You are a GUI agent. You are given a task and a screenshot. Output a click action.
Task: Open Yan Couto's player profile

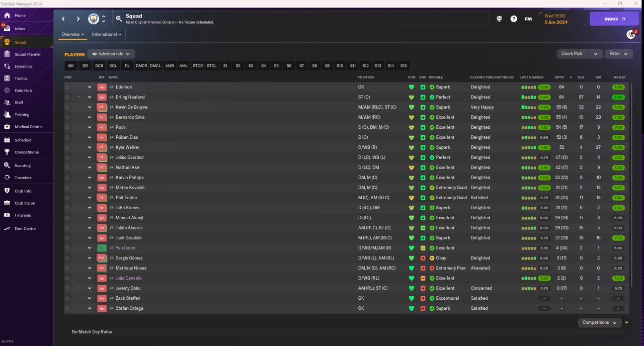(125, 248)
